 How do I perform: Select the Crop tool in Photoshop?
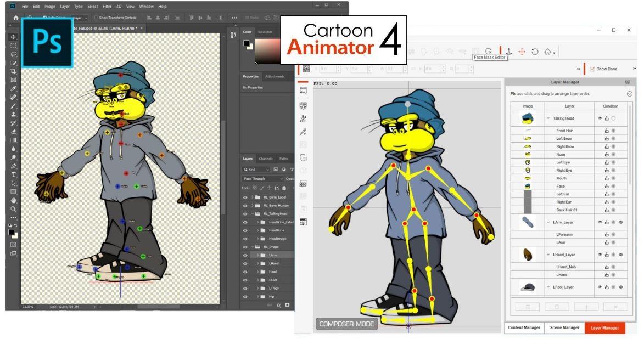(13, 71)
